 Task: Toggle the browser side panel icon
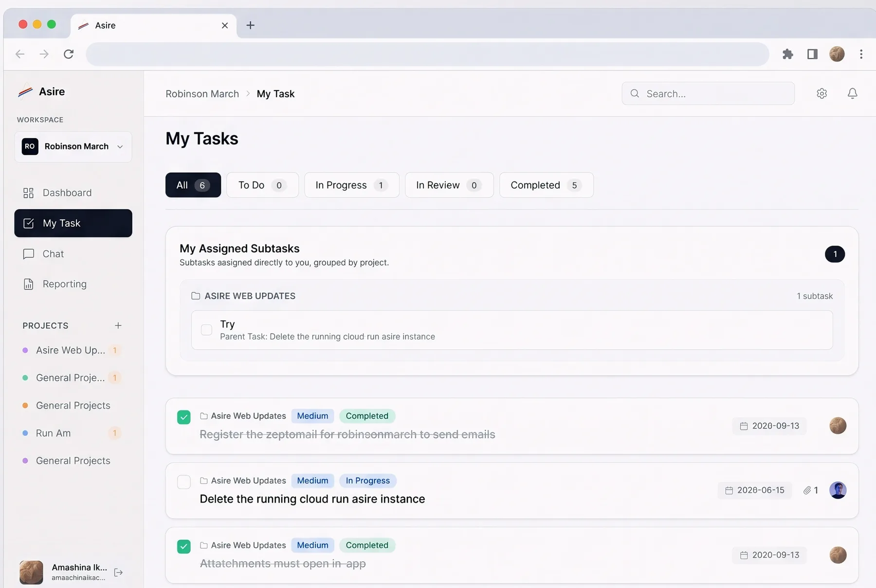coord(812,54)
